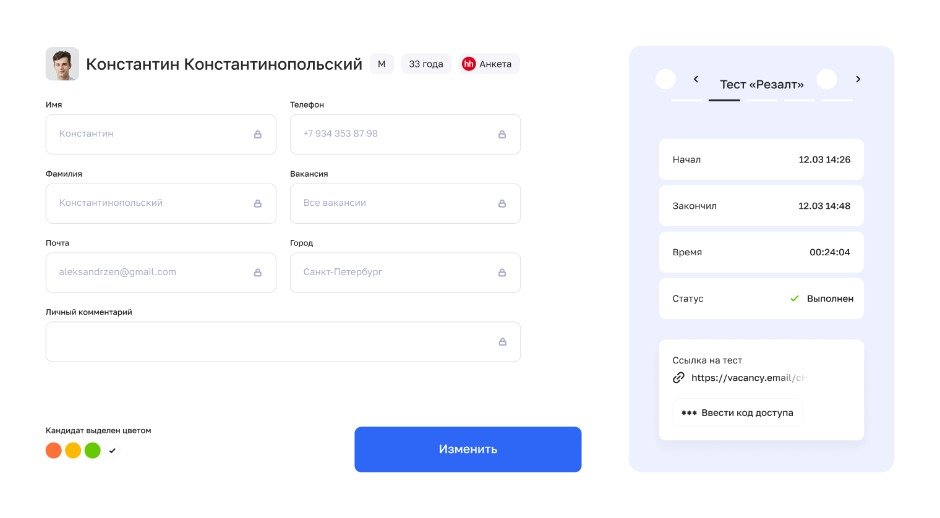Click the red hh logo icon
This screenshot has height=518, width=940.
click(468, 64)
